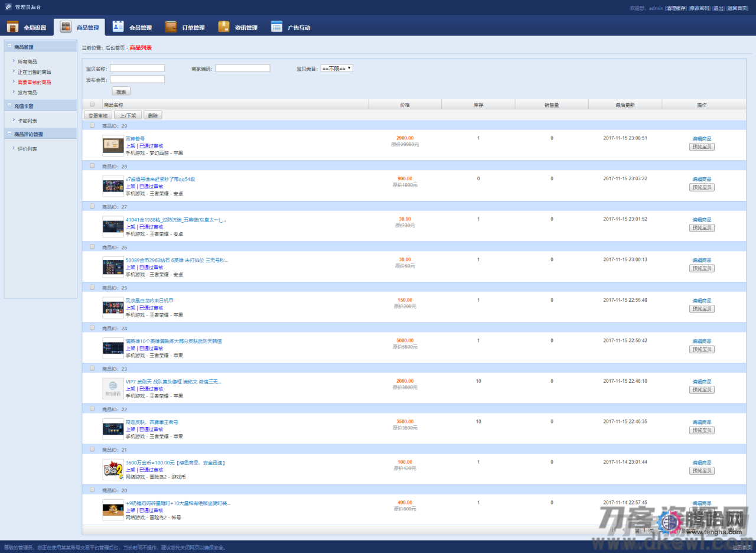This screenshot has width=756, height=553.
Task: Open placeholder thumbnail of VIP7 武则天 product
Action: 113,388
